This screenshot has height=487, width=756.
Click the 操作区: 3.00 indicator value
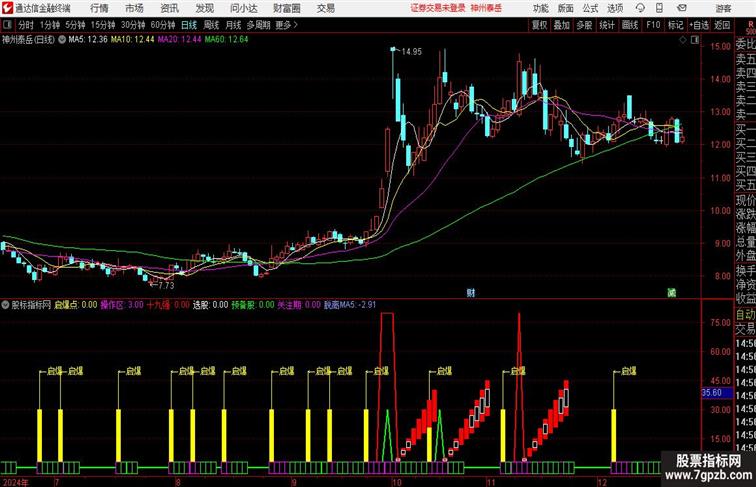(x=122, y=305)
